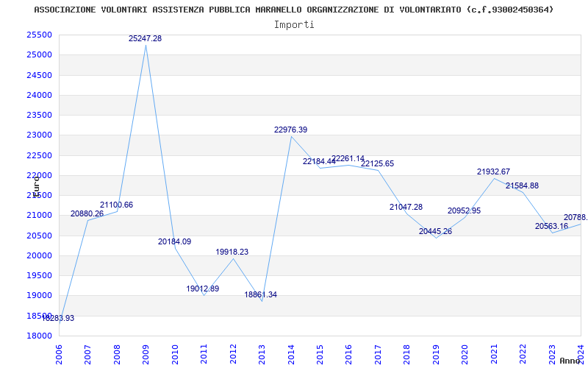The width and height of the screenshot is (588, 368).
Task: Click y-axis tick 24000
Action: (39, 95)
